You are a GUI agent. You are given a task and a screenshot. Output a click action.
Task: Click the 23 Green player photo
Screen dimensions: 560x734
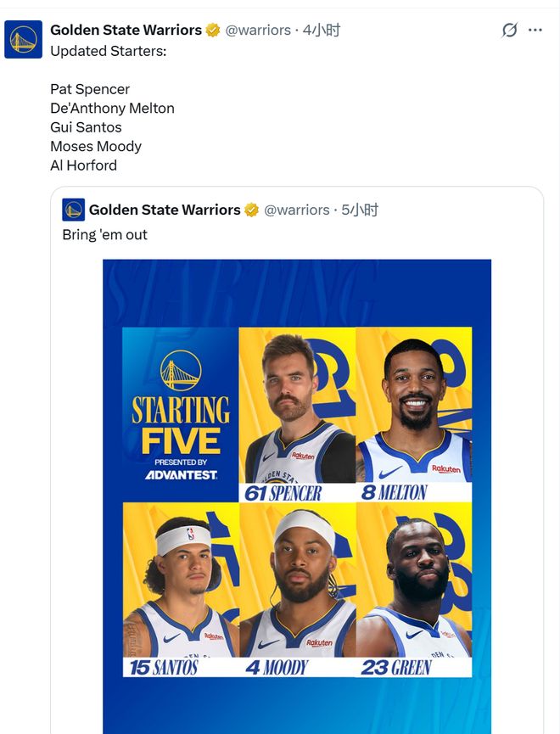(414, 586)
